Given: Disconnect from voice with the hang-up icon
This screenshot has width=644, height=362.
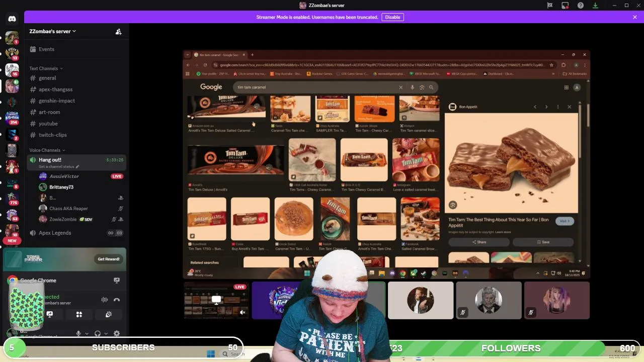Looking at the screenshot, I should point(117,300).
